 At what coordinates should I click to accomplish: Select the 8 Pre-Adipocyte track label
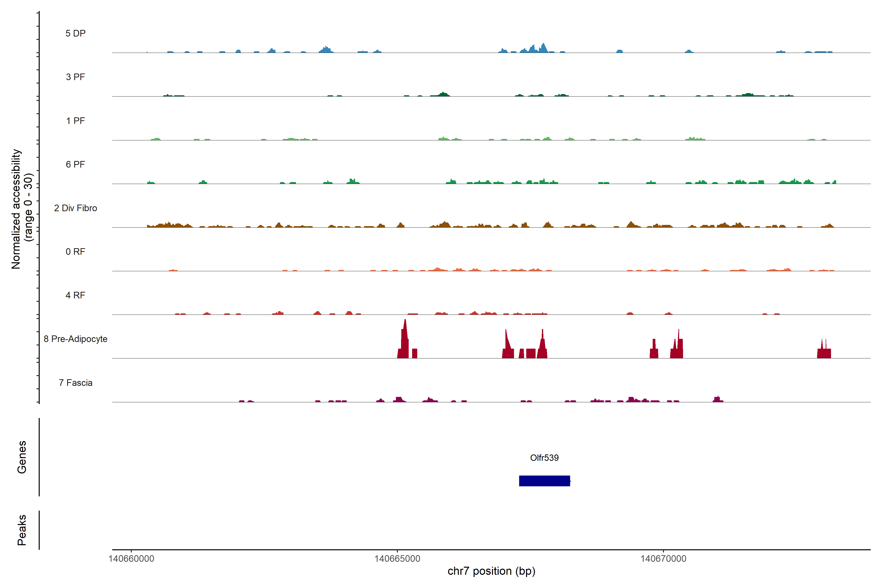click(75, 339)
